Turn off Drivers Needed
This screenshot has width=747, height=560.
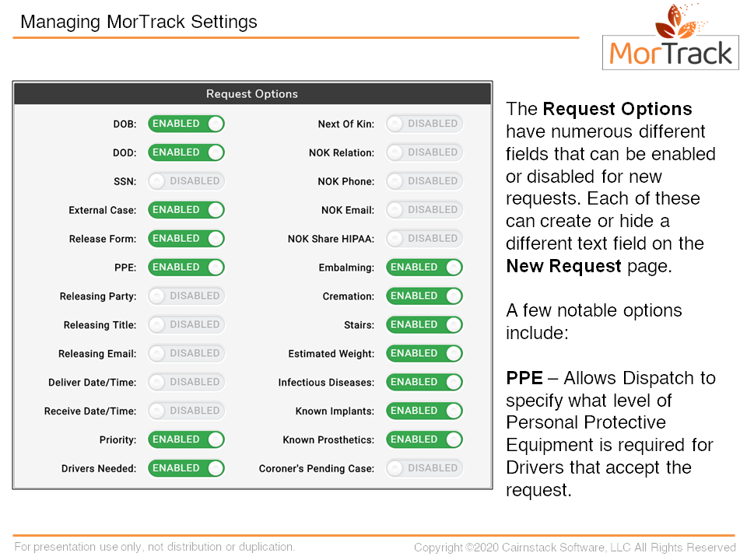186,469
